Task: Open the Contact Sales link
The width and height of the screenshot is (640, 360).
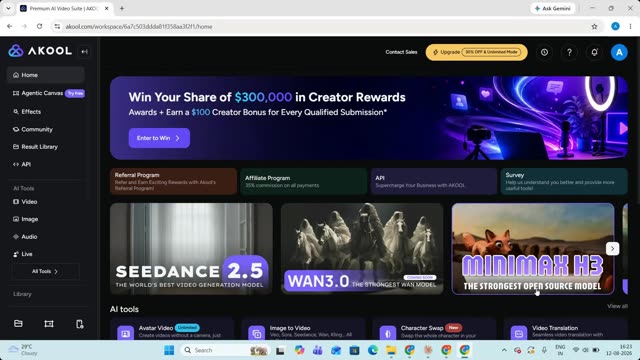Action: coord(401,52)
